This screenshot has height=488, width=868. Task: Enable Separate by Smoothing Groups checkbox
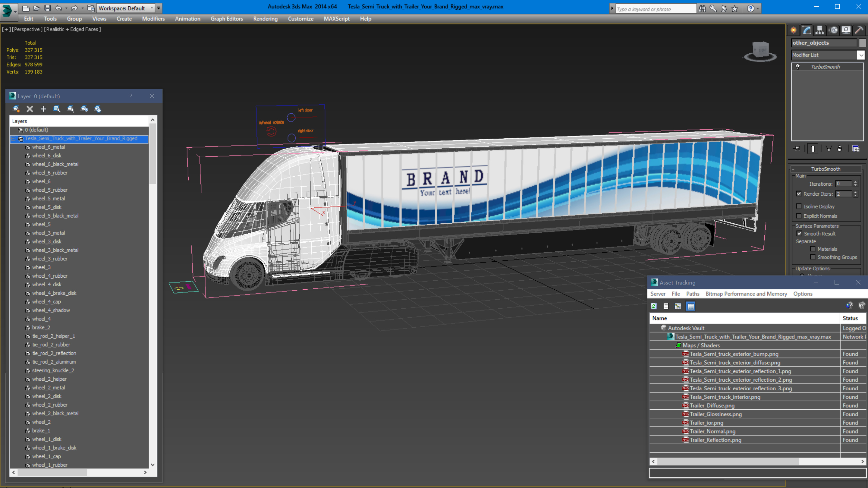[813, 257]
